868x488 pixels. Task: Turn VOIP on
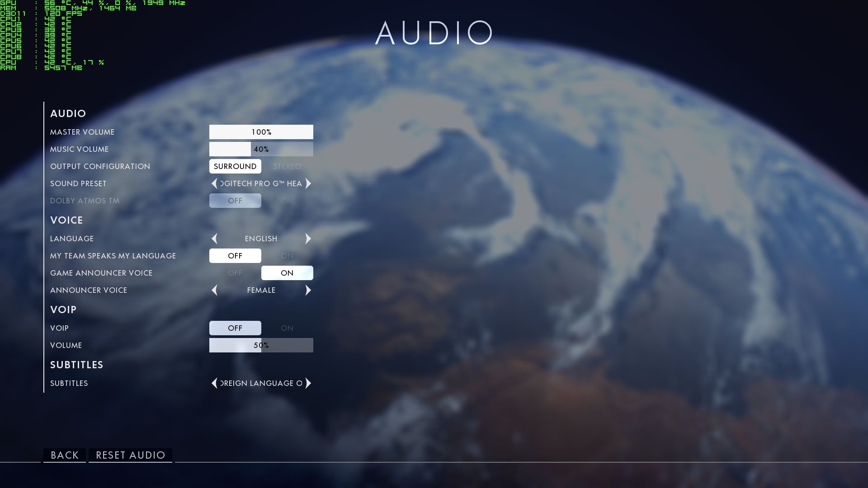[x=287, y=328]
